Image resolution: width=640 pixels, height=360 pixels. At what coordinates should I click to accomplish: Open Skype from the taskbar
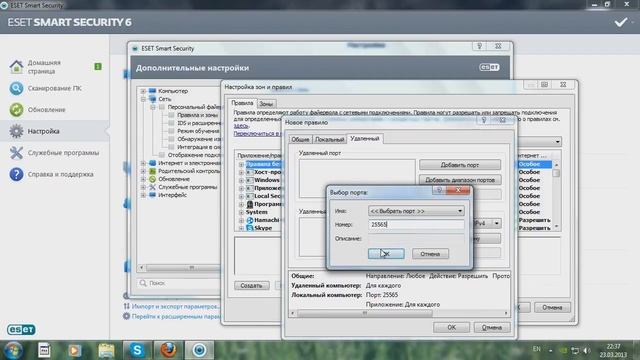point(137,350)
